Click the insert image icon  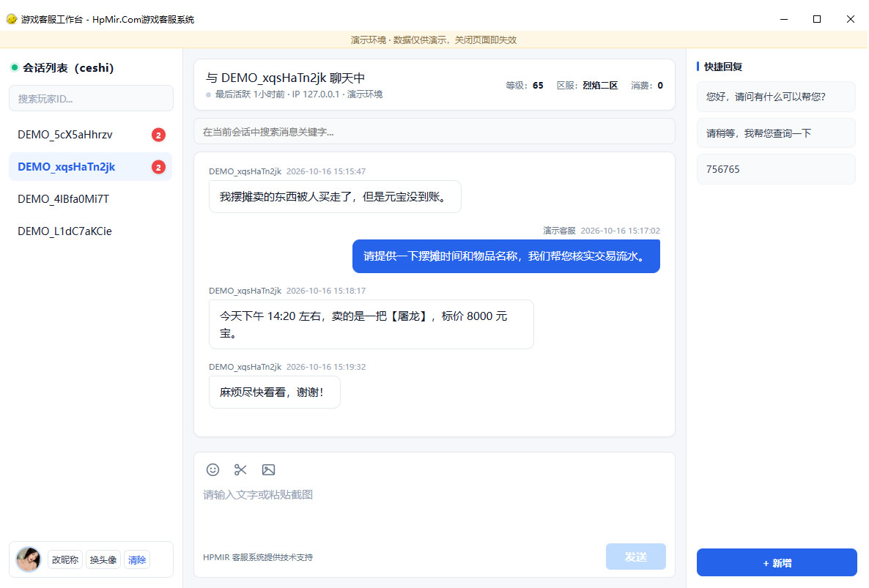tap(268, 469)
